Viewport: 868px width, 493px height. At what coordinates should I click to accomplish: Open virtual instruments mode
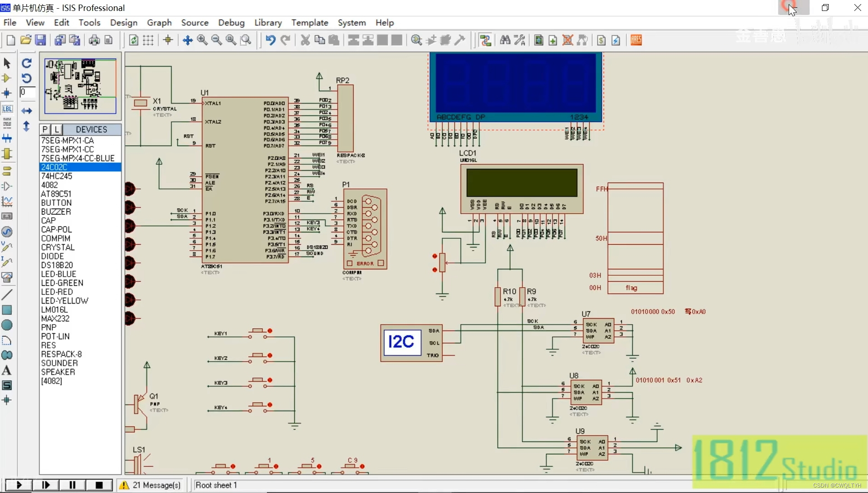(7, 277)
